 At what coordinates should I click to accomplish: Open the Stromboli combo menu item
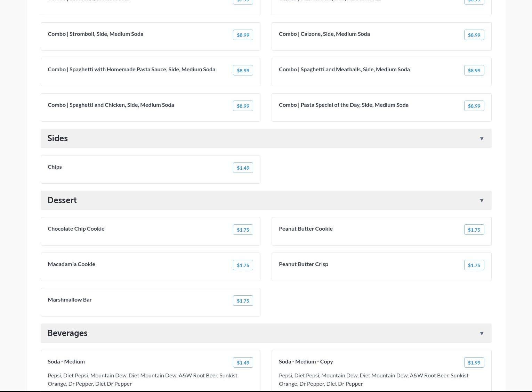[x=96, y=34]
